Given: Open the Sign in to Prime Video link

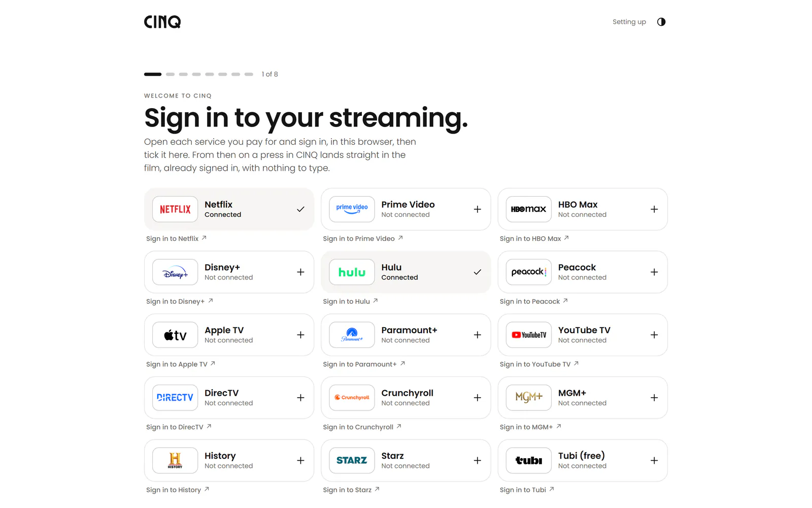Looking at the screenshot, I should coord(363,238).
